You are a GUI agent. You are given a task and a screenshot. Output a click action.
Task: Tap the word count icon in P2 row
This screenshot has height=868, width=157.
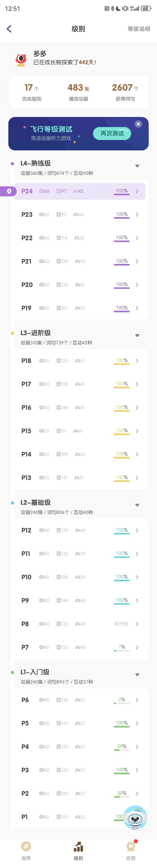(59, 793)
